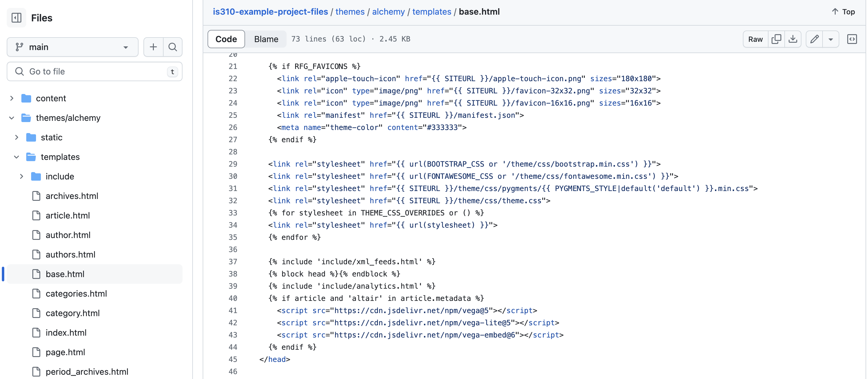This screenshot has width=868, height=379.
Task: Click the git branch icon beside main
Action: click(19, 47)
